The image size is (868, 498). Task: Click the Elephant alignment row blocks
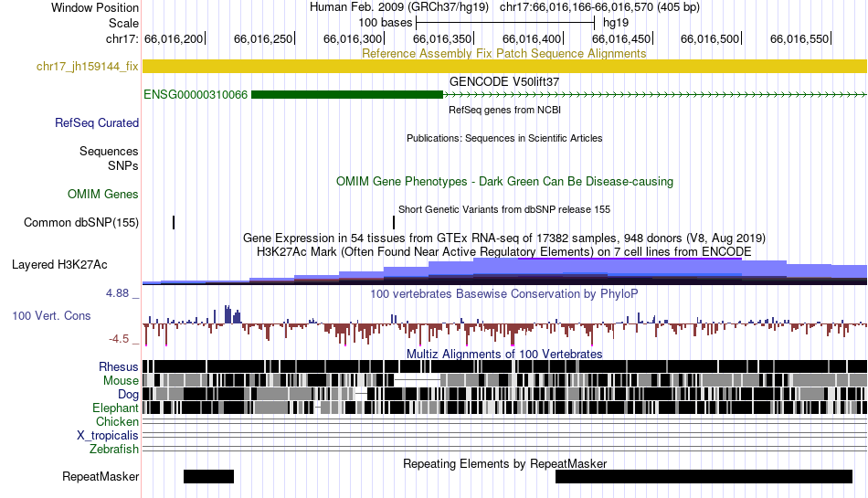pos(504,408)
